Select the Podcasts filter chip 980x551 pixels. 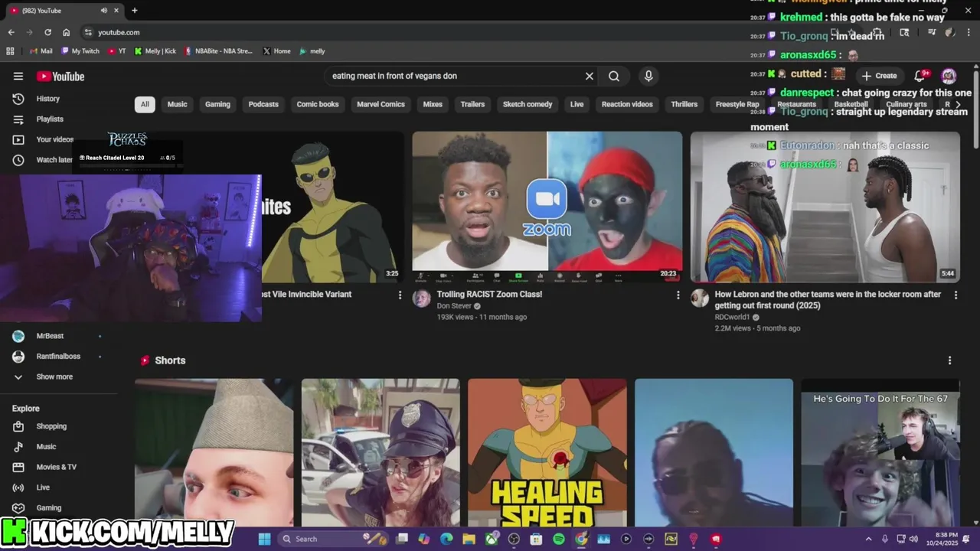[263, 104]
